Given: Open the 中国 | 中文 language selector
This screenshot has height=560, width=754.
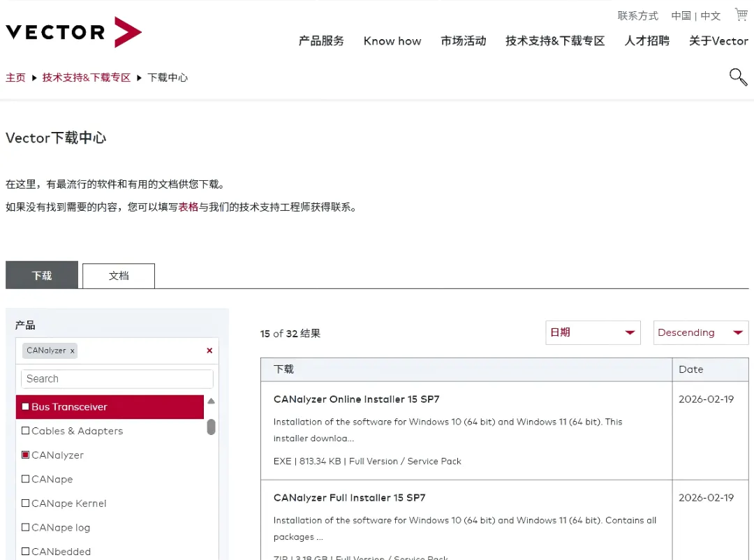Looking at the screenshot, I should coord(696,16).
